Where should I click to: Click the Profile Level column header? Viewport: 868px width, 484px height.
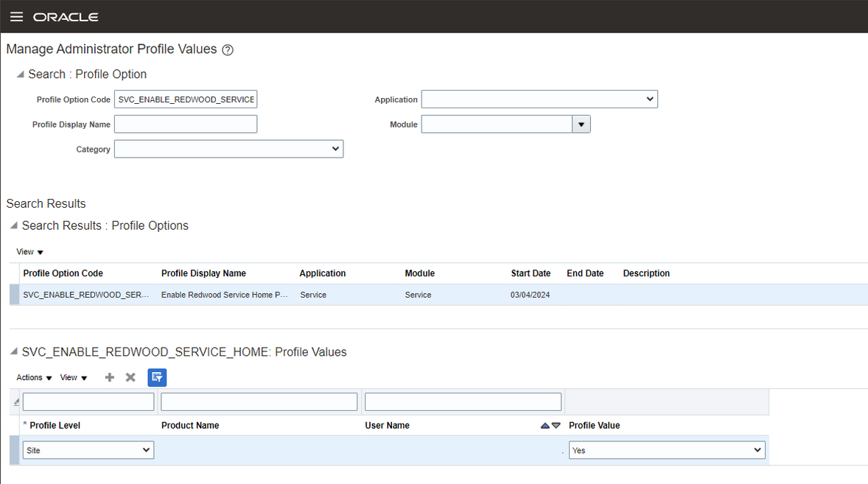(x=55, y=425)
